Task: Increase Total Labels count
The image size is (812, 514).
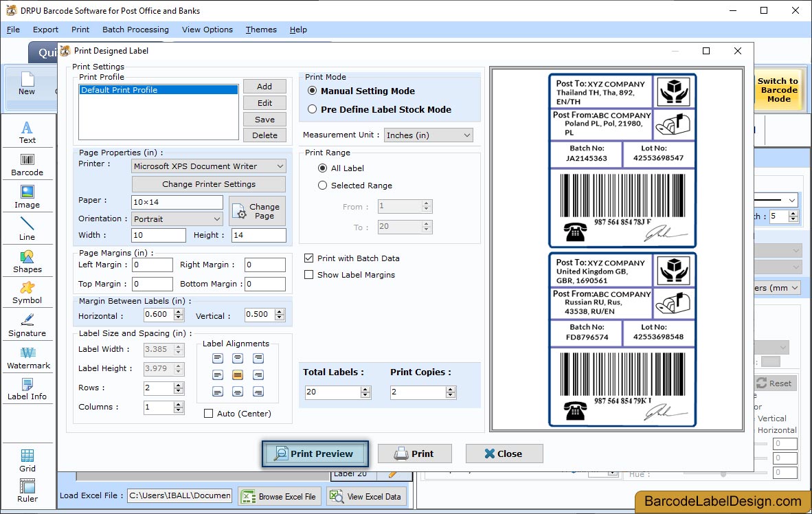Action: click(x=365, y=389)
